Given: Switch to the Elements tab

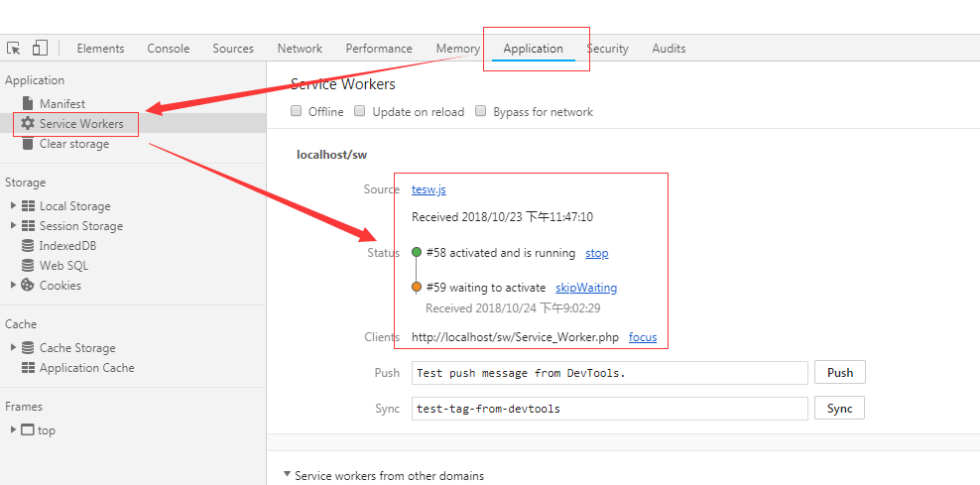Looking at the screenshot, I should coord(100,49).
